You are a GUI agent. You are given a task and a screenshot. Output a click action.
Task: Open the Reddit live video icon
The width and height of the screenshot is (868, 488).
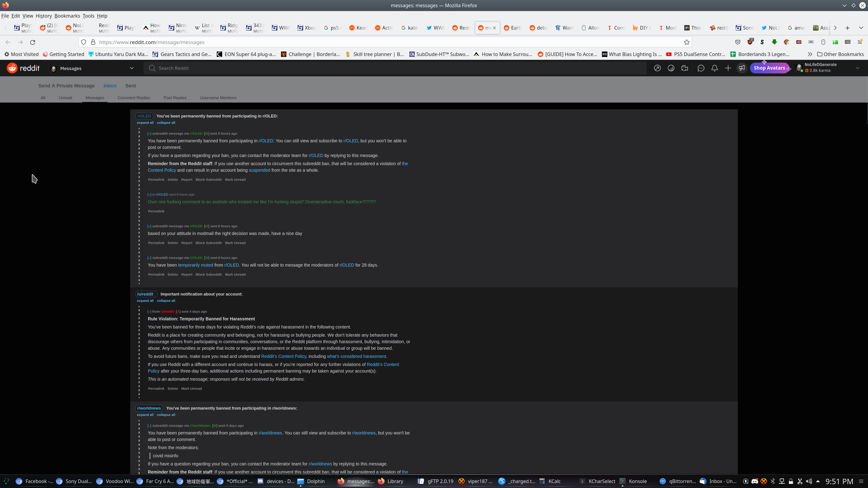[x=684, y=68]
